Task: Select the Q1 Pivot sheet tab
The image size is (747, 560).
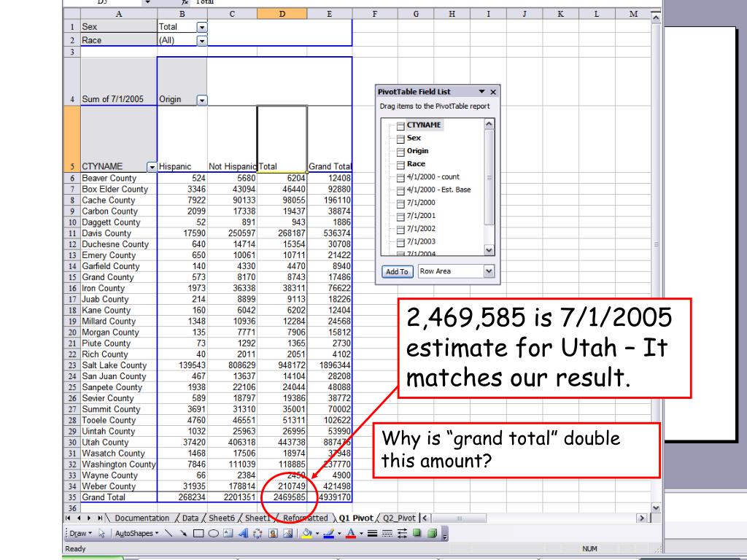Action: 356,518
